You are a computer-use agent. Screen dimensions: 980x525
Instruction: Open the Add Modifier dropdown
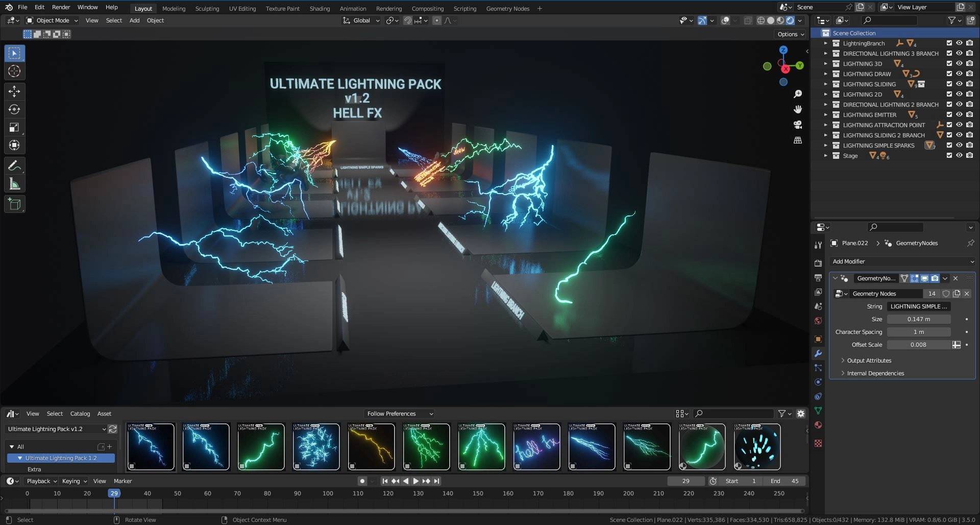pyautogui.click(x=903, y=261)
